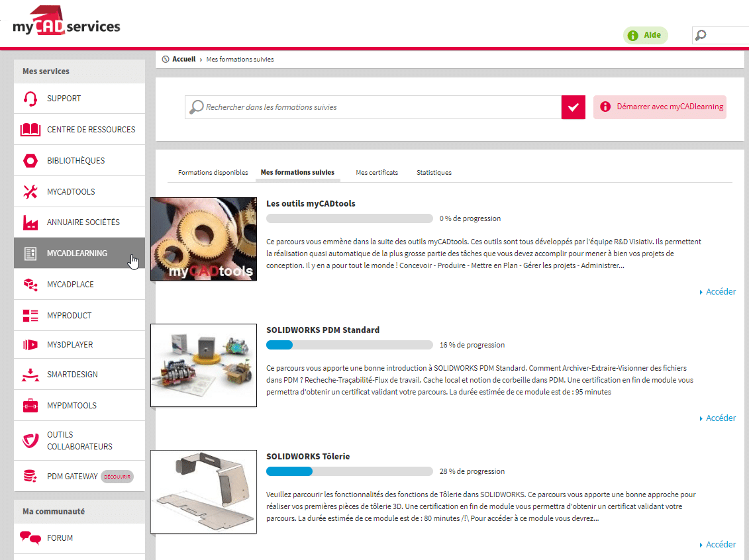Image resolution: width=749 pixels, height=560 pixels.
Task: Click the Bibliothèques hexagon nut icon
Action: 30,161
